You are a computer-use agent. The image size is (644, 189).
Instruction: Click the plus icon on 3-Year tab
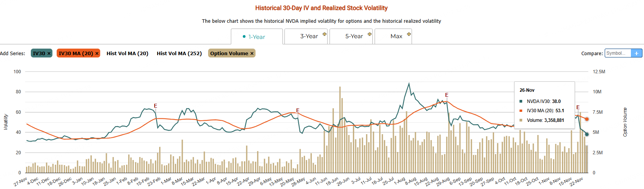click(x=325, y=34)
